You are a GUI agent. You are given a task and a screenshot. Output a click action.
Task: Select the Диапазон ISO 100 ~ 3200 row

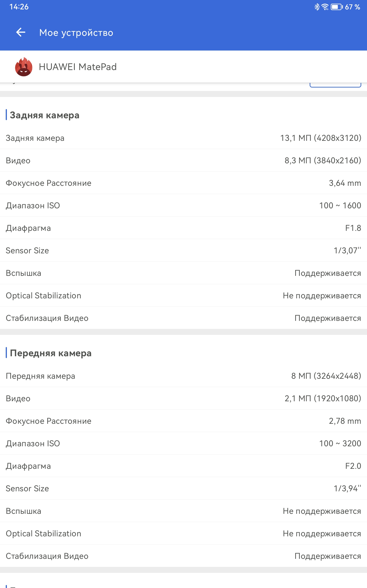183,444
